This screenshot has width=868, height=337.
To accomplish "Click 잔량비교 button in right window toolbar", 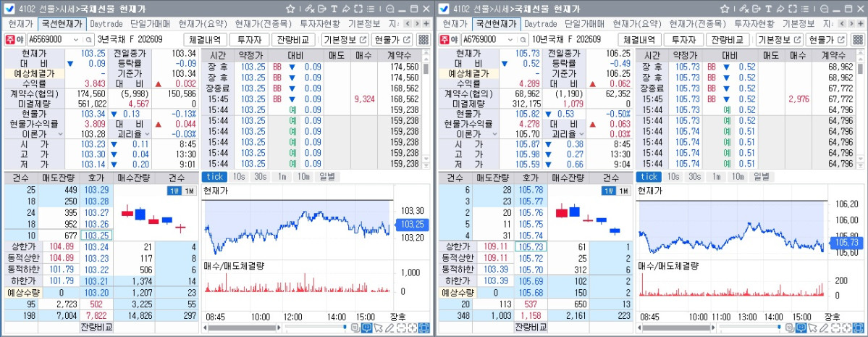I will [728, 40].
